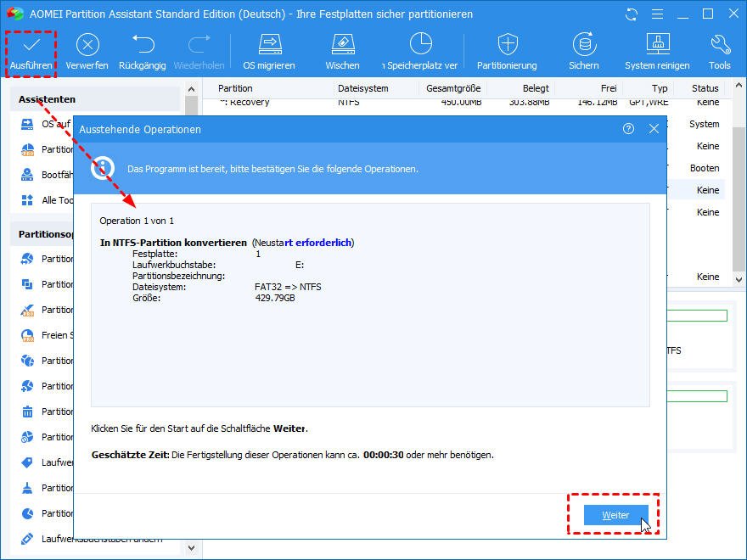Click the '00:00:30' estimated time
747x560 pixels.
[x=383, y=455]
